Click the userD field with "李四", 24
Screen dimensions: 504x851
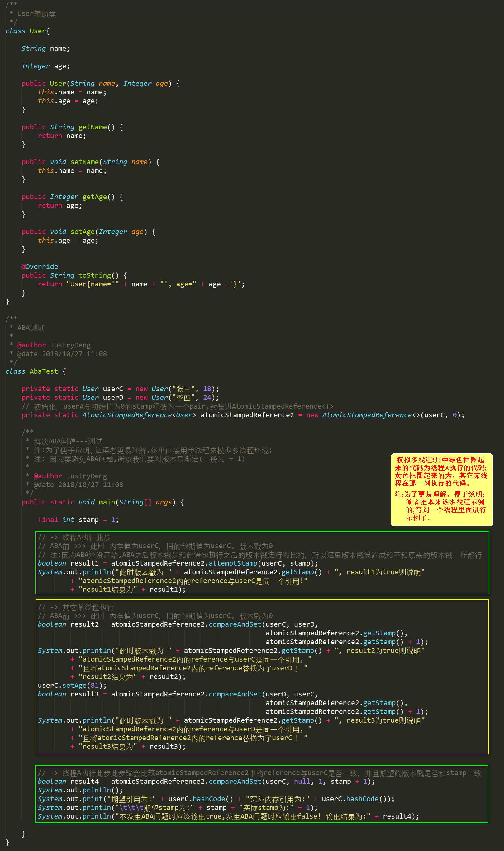click(x=120, y=398)
